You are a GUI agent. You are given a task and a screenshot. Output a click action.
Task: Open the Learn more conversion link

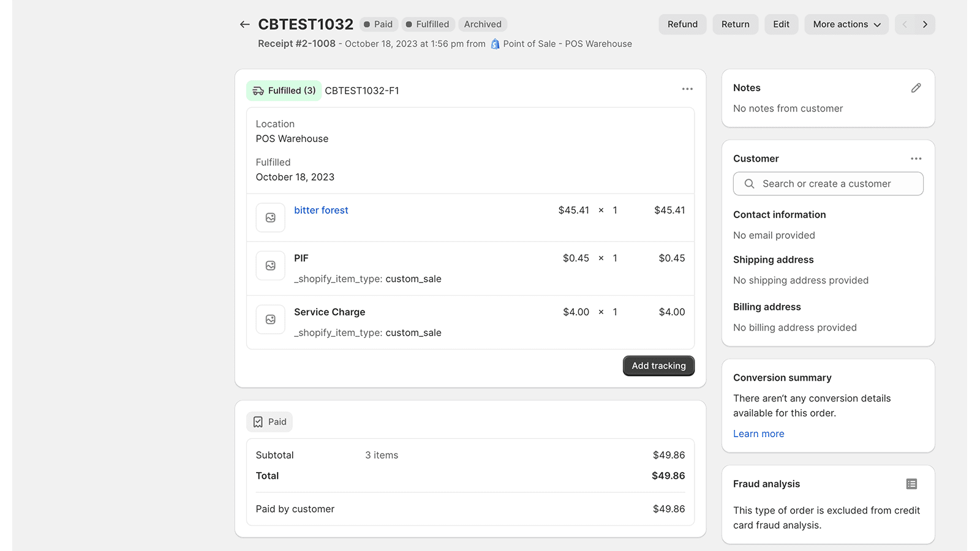(x=758, y=434)
